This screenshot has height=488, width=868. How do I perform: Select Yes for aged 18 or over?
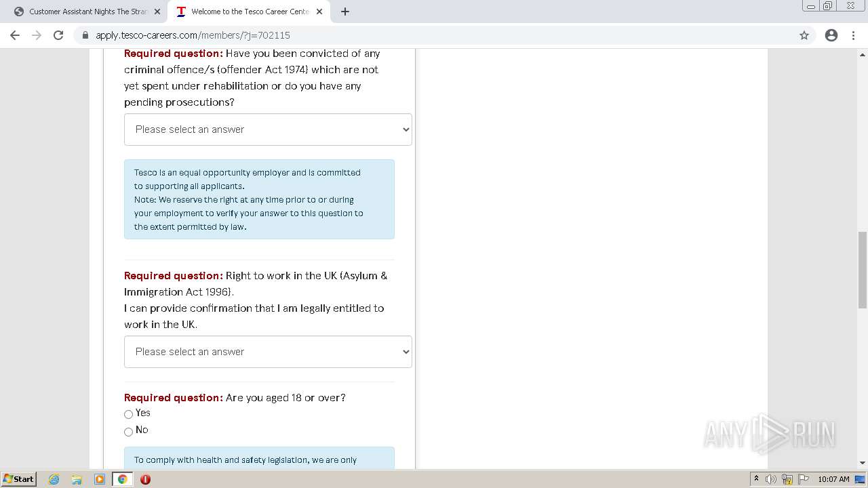[x=128, y=414]
